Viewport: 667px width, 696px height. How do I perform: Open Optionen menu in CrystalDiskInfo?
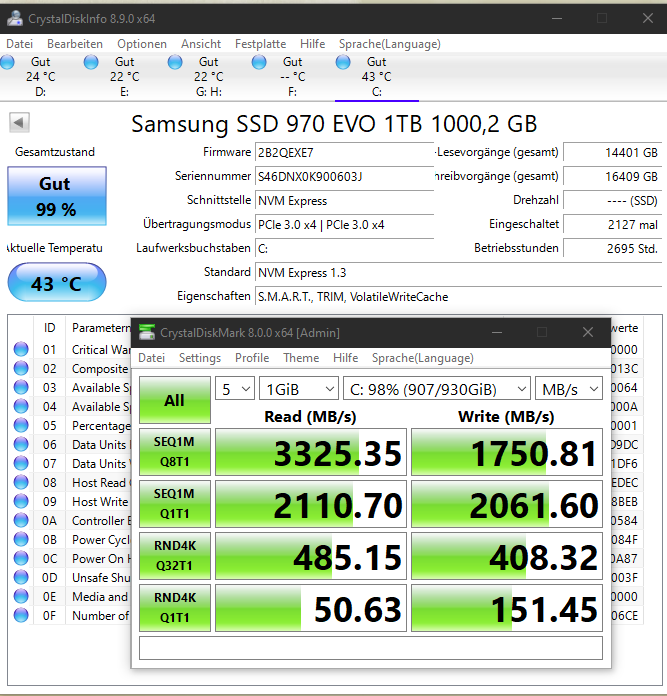click(x=142, y=44)
